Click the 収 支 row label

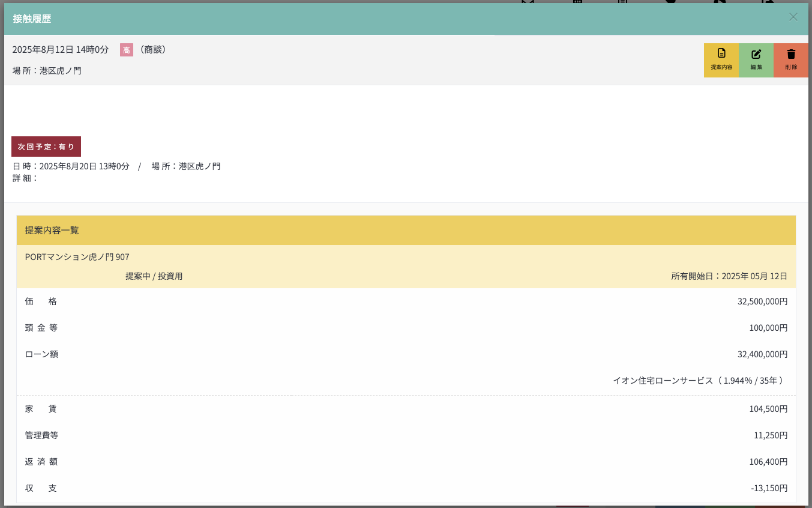pos(41,488)
